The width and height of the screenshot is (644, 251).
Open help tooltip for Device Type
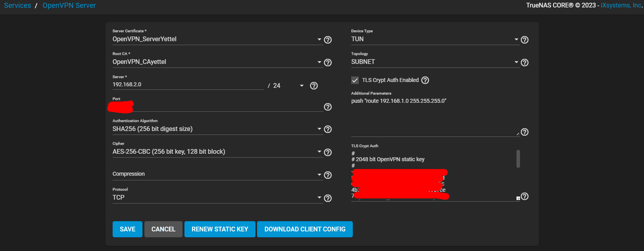pos(524,40)
